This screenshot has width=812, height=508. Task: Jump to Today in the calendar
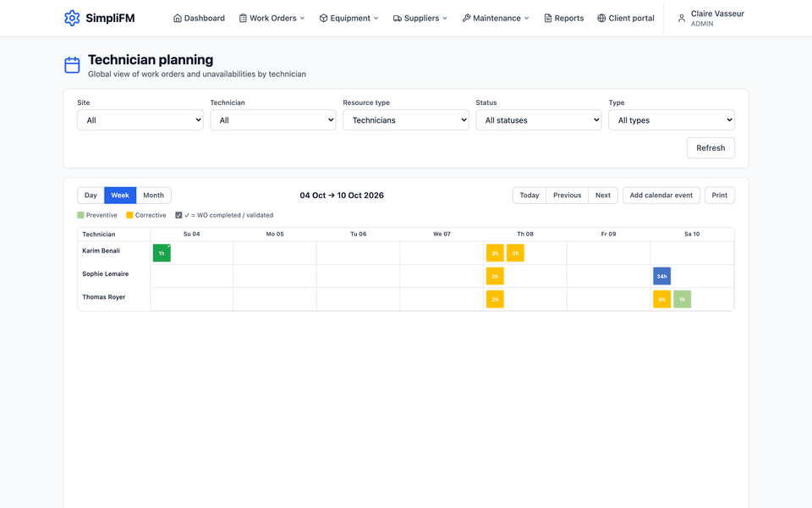point(529,196)
